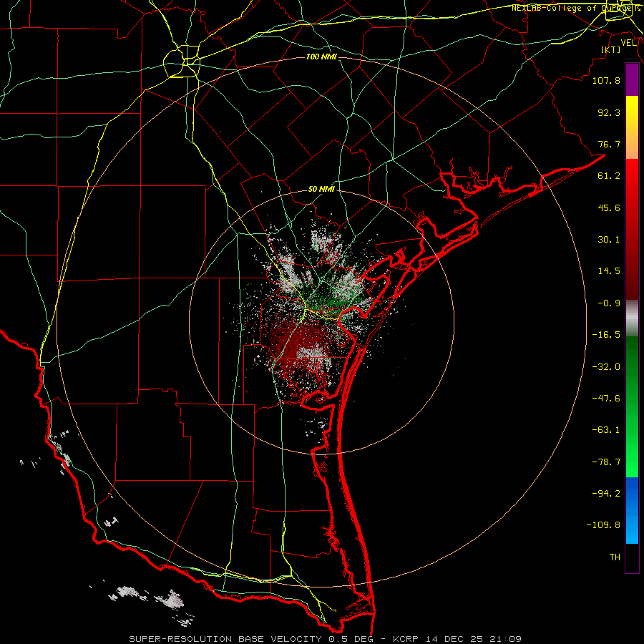644x644 pixels.
Task: Pick the gray near-zero segment of scale
Action: click(632, 318)
